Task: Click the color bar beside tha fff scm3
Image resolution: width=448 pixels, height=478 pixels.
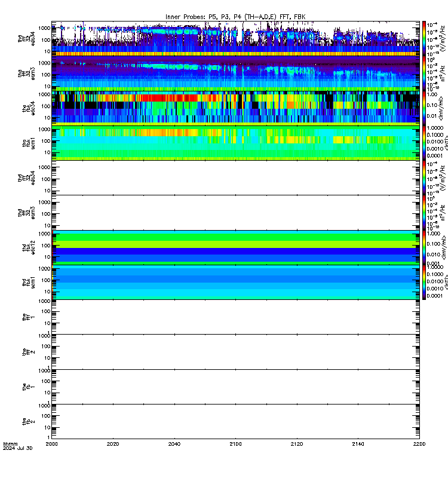Action: (424, 73)
